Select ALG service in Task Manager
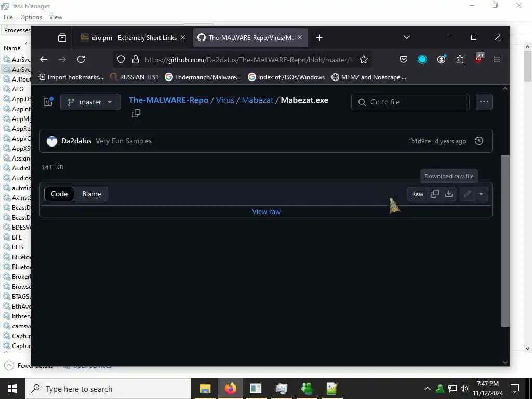532x399 pixels. click(18, 89)
